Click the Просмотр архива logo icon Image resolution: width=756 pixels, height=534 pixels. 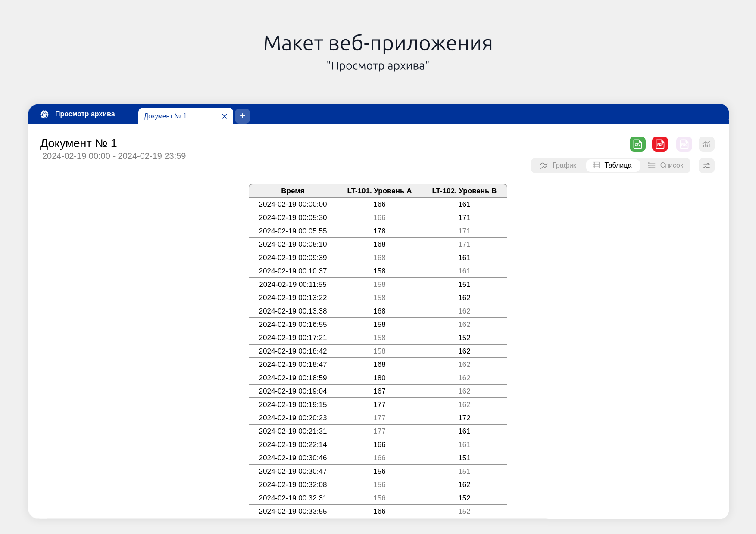(44, 114)
